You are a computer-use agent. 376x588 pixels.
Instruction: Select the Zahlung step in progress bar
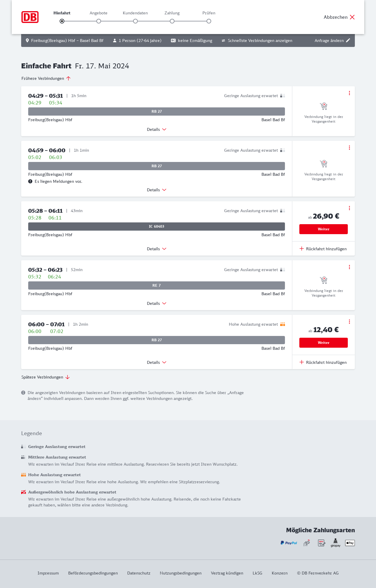[172, 21]
